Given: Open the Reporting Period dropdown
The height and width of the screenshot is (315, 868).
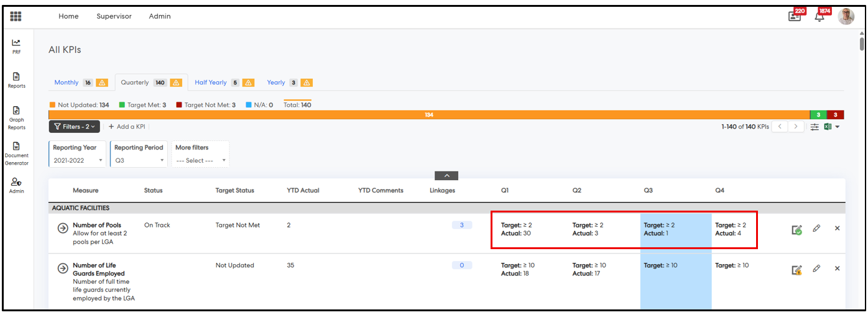Looking at the screenshot, I should coord(139,160).
